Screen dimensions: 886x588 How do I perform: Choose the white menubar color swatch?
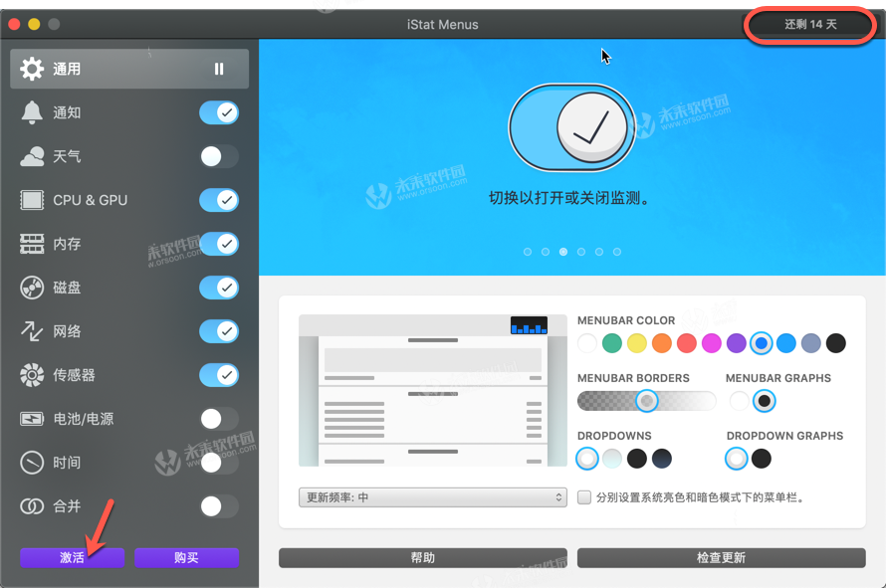587,343
